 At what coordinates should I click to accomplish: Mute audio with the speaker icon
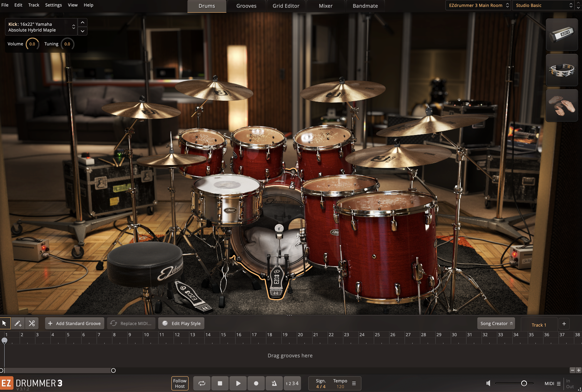488,383
